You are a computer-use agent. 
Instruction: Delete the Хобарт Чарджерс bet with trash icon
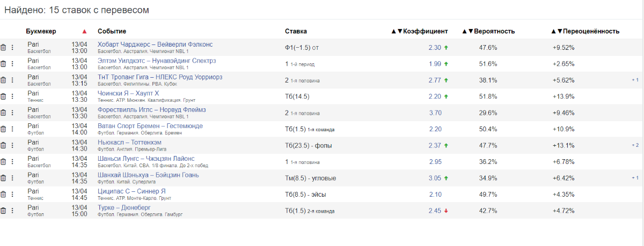point(3,48)
